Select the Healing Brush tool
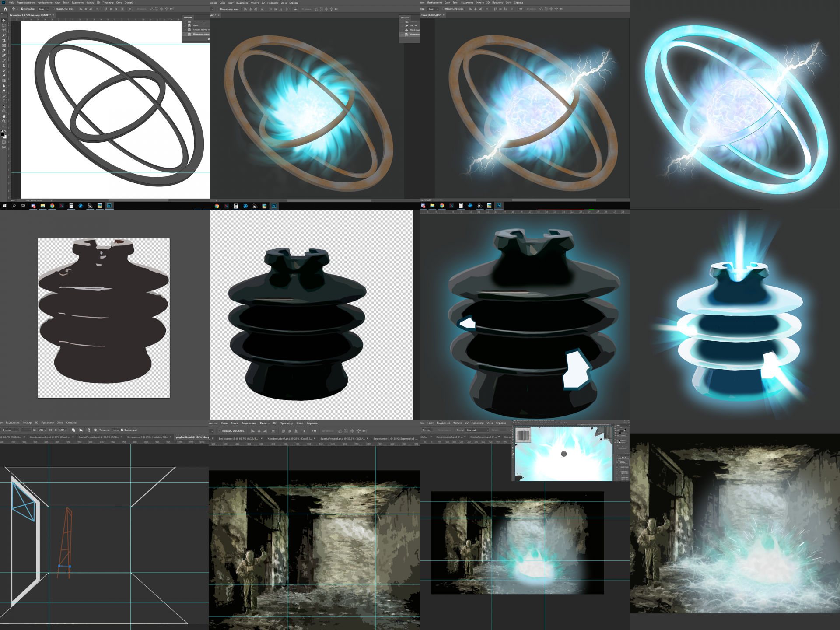 tap(3, 56)
